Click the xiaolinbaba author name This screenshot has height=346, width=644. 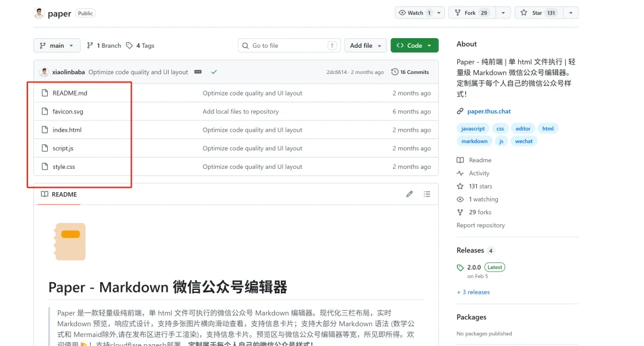click(69, 72)
